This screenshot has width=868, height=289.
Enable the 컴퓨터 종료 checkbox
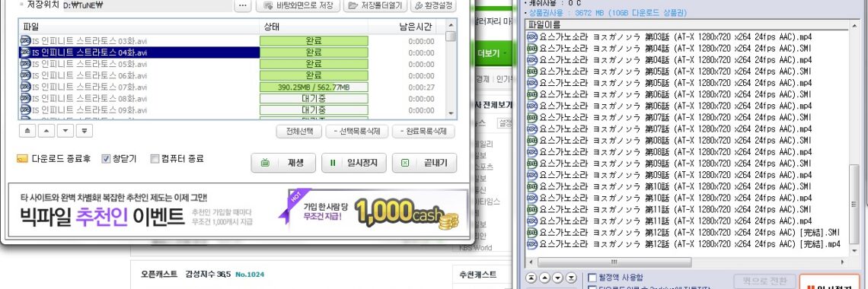click(x=155, y=159)
